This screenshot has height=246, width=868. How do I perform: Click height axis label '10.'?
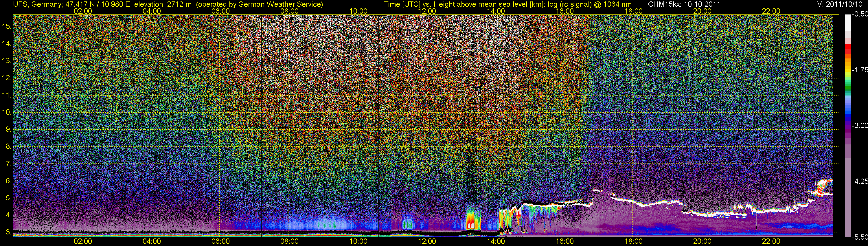pos(7,112)
